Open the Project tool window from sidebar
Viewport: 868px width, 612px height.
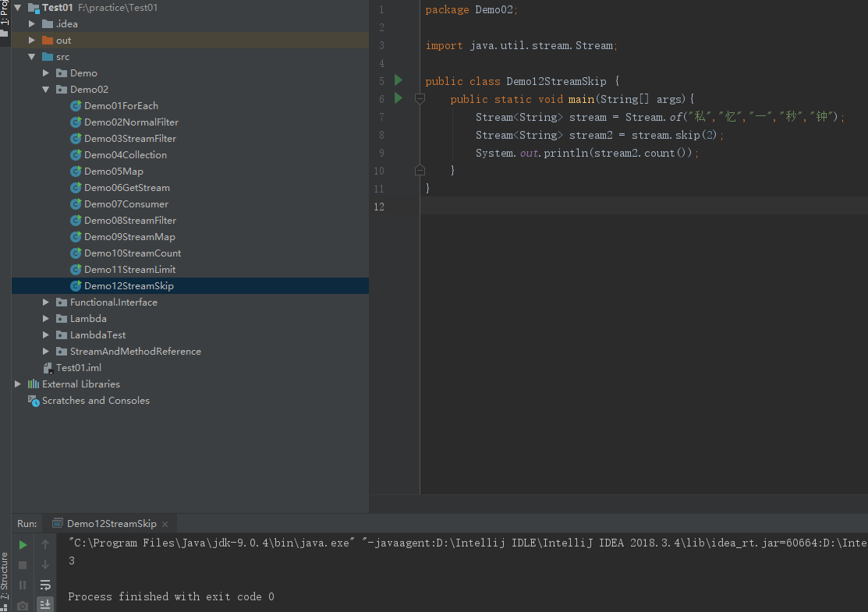point(5,16)
